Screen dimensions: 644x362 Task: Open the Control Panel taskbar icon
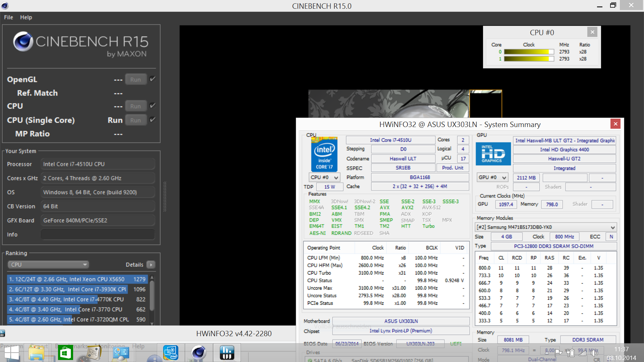coord(120,353)
